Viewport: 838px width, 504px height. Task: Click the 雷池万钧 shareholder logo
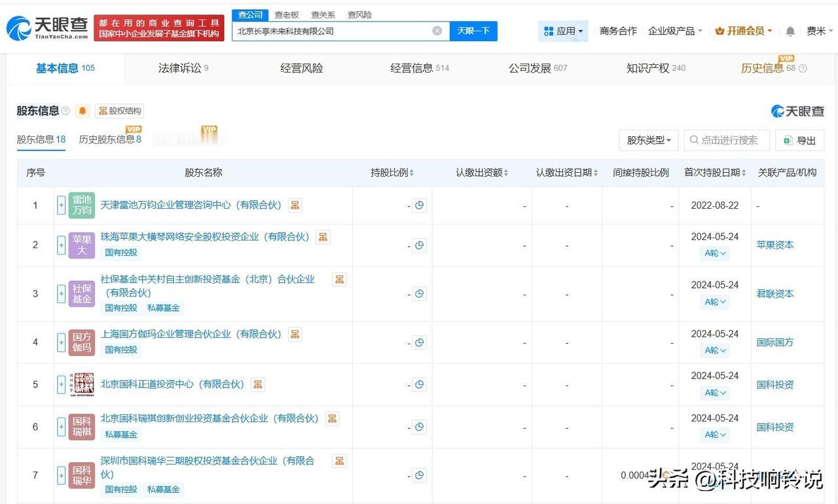tap(82, 206)
